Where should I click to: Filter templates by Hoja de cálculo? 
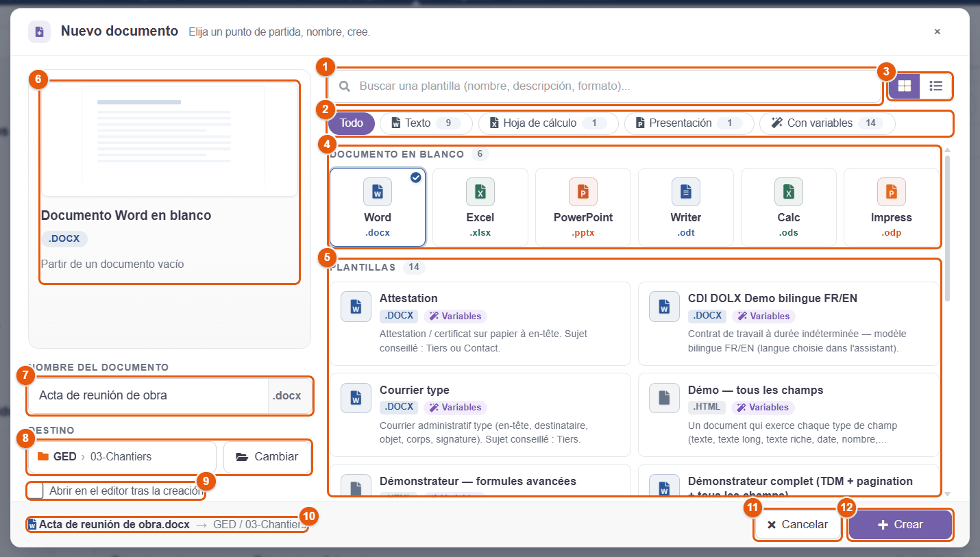pyautogui.click(x=548, y=123)
